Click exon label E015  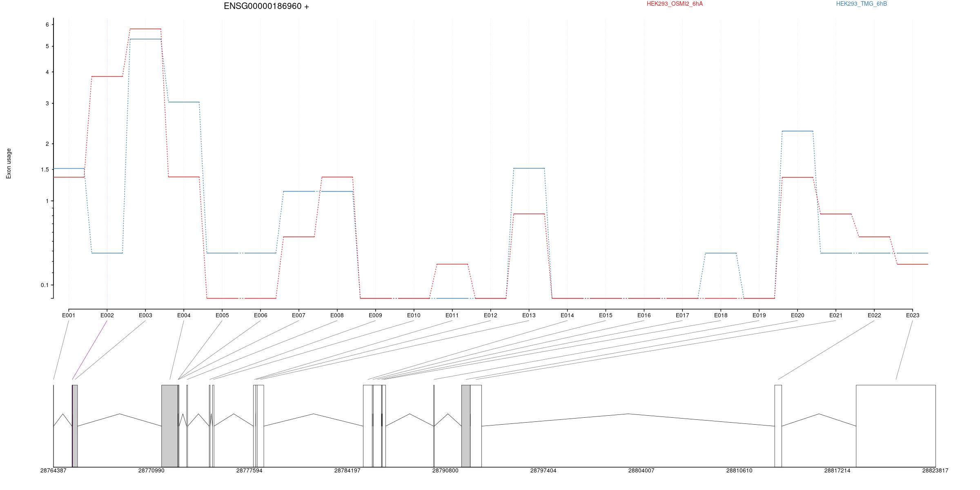(606, 315)
